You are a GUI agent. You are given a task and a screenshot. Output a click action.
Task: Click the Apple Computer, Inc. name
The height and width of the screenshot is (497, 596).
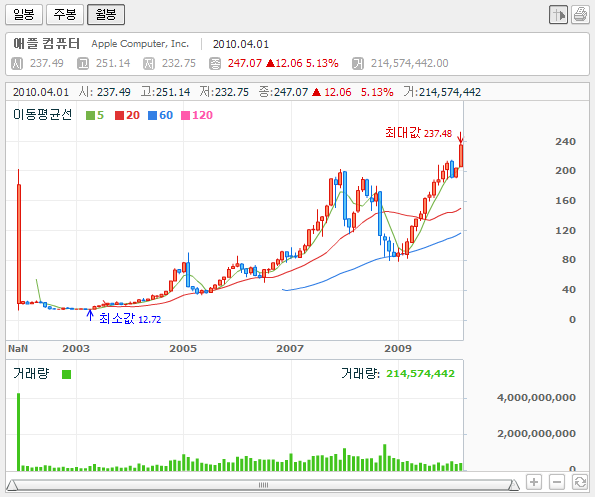[x=140, y=44]
